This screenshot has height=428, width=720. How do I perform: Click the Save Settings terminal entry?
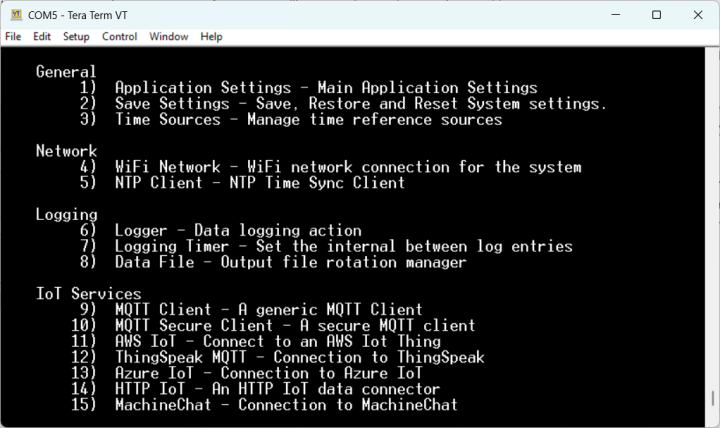coord(360,104)
